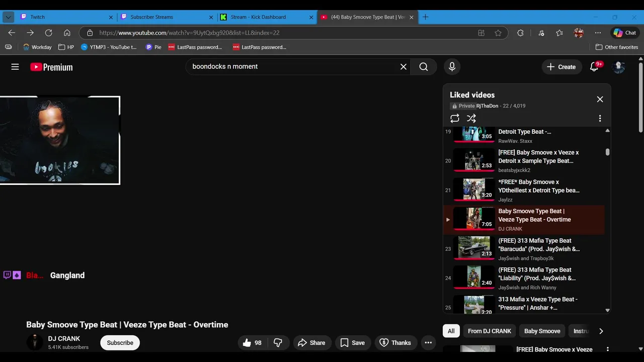The image size is (644, 362).
Task: Go back in browser
Action: [x=12, y=33]
